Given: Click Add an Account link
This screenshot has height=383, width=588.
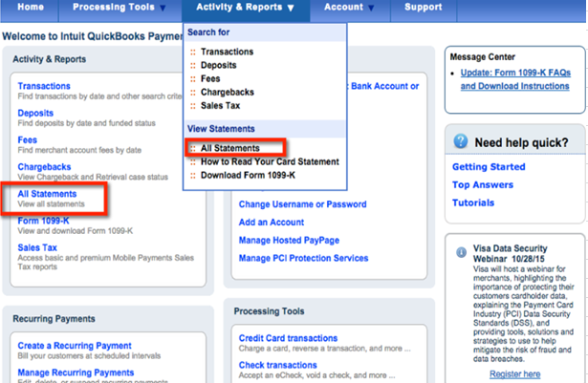Looking at the screenshot, I should coord(272,223).
